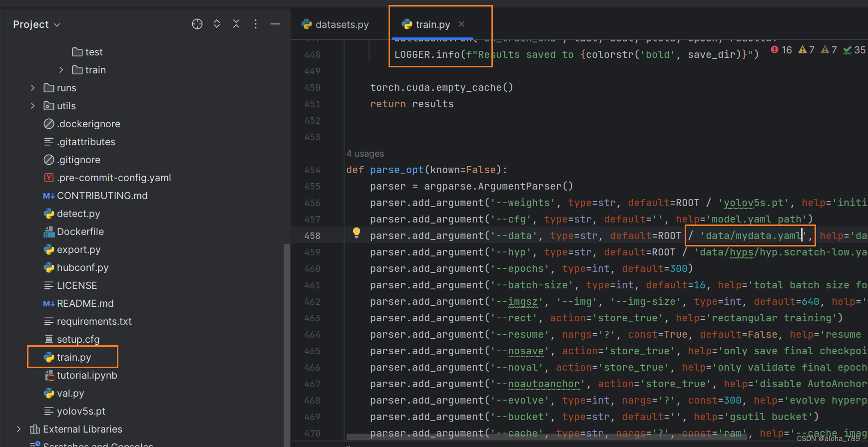Click default value 300 on epochs line
The height and width of the screenshot is (447, 868).
[679, 268]
